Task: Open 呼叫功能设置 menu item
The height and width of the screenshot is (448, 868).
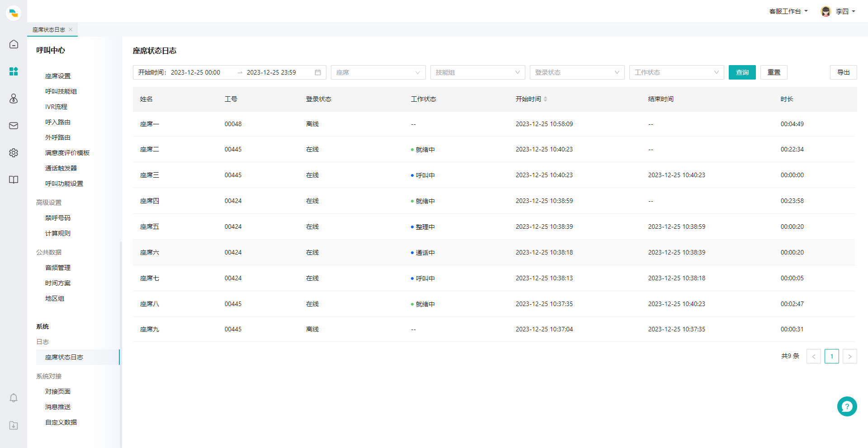Action: (x=64, y=184)
